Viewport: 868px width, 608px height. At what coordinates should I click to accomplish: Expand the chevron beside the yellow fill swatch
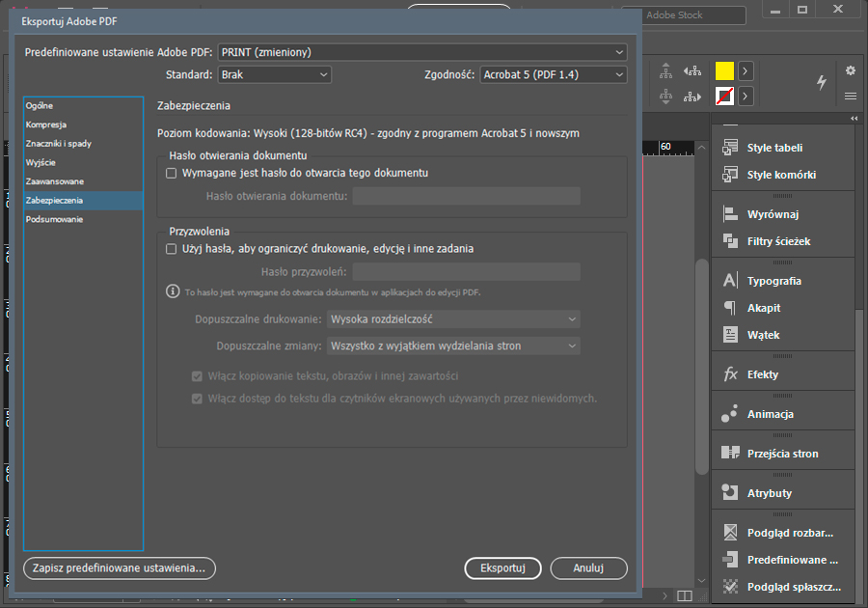pos(746,70)
